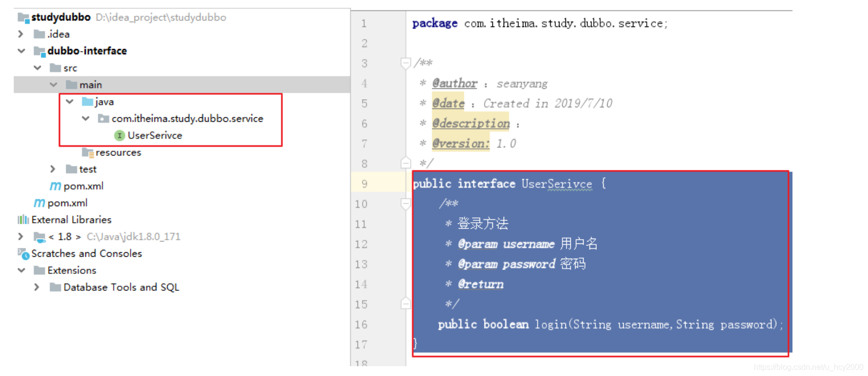Image resolution: width=868 pixels, height=376 pixels.
Task: Click the JDK 1.8 library icon
Action: pyautogui.click(x=39, y=237)
